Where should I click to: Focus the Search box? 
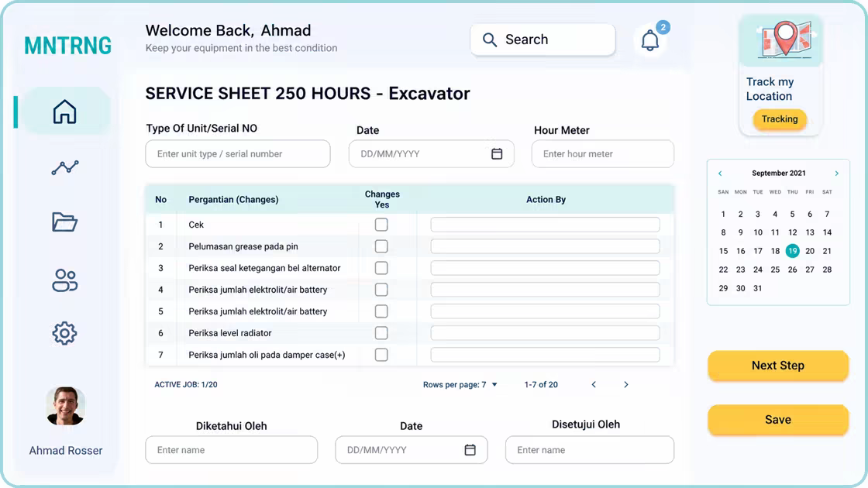[542, 40]
